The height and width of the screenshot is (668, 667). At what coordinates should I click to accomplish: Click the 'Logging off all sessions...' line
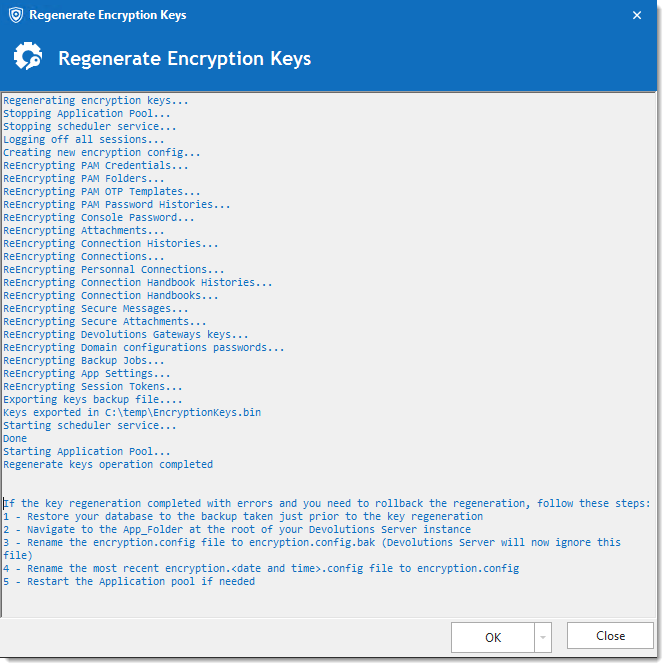[84, 139]
